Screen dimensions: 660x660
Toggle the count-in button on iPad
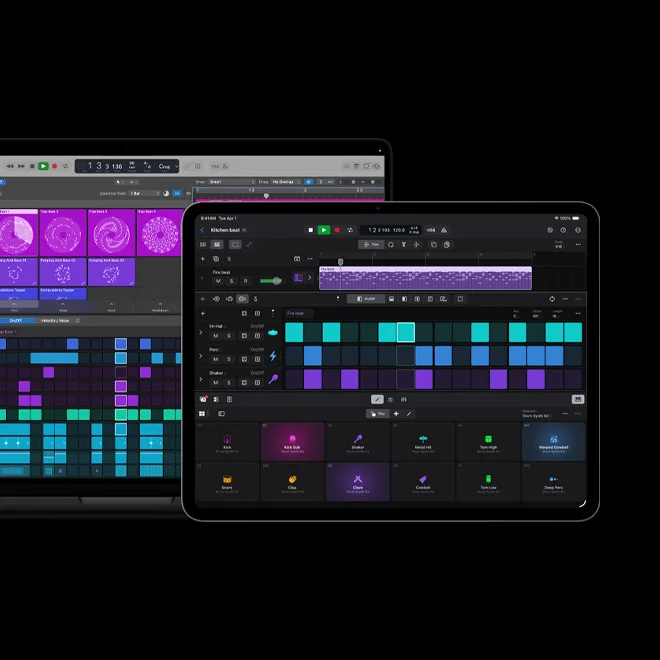431,230
